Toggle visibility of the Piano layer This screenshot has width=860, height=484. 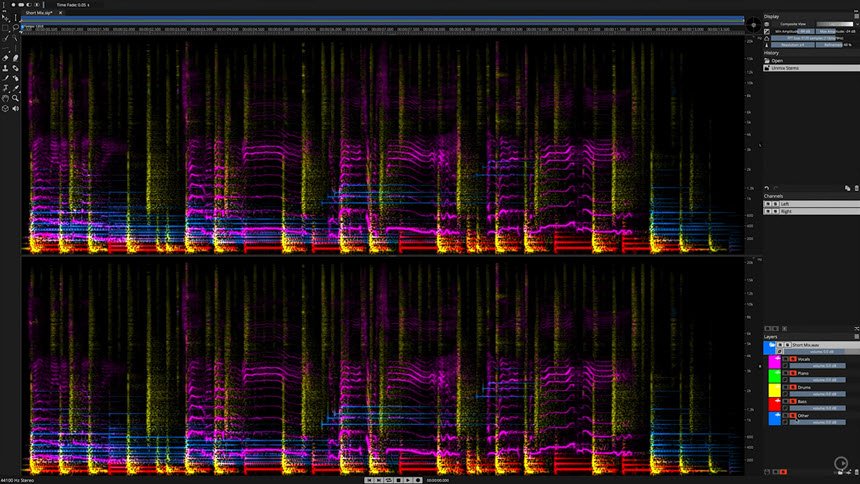pyautogui.click(x=785, y=373)
